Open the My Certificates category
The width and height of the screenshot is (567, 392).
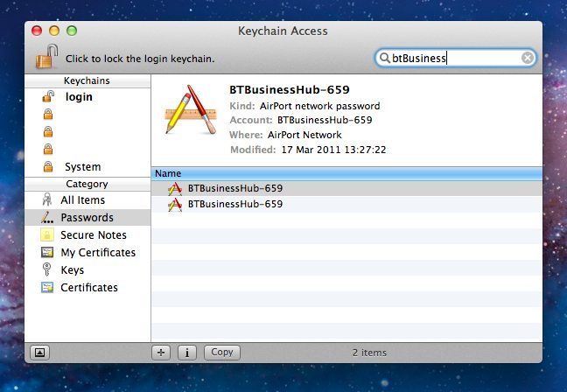click(x=87, y=252)
